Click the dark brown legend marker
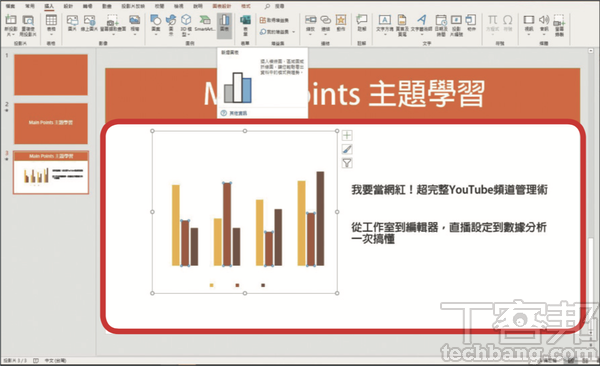Image resolution: width=600 pixels, height=366 pixels. [263, 285]
